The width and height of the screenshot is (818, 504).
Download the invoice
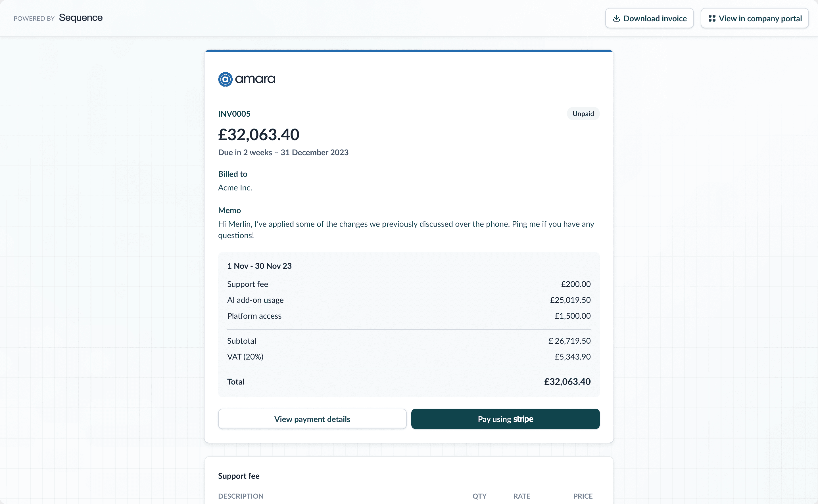click(649, 18)
